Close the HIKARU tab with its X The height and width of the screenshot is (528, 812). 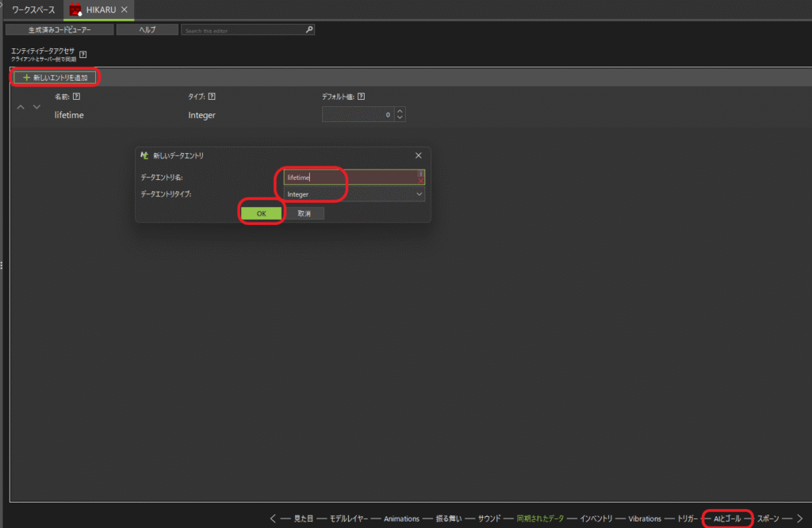click(124, 10)
